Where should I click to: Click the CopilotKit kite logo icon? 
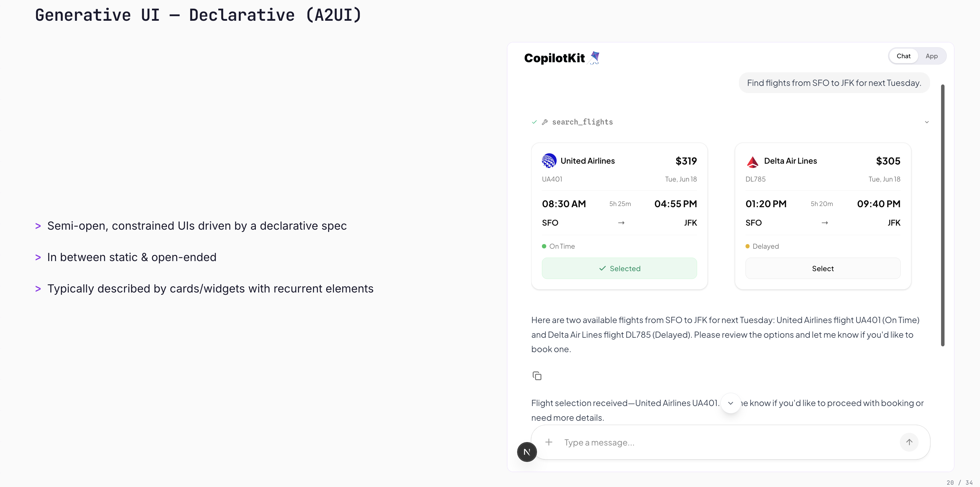click(595, 58)
